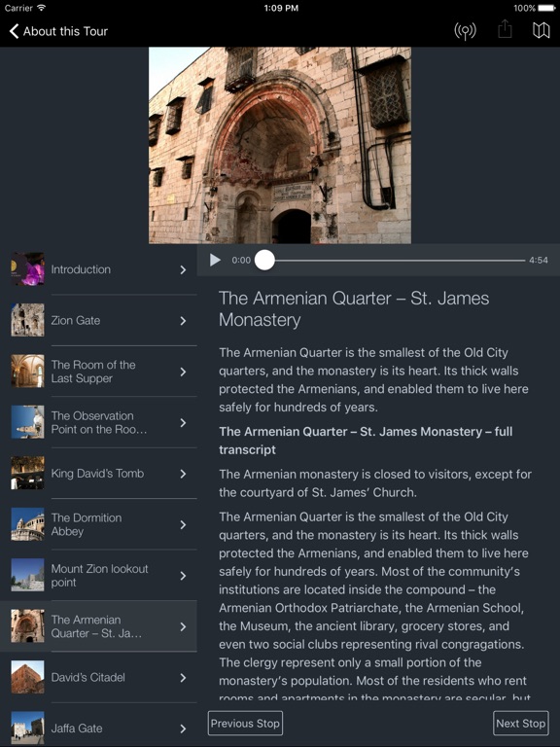Screen dimensions: 560x747
Task: Select The Room of the Last Supper
Action: (98, 372)
